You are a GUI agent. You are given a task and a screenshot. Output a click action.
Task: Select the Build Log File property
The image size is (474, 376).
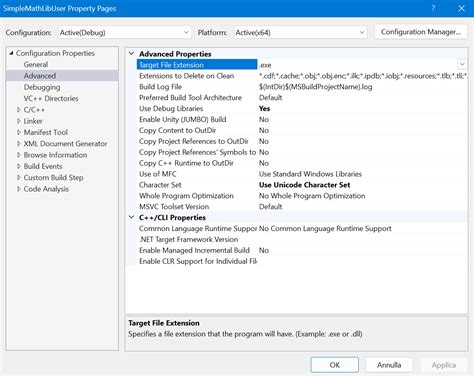(160, 87)
